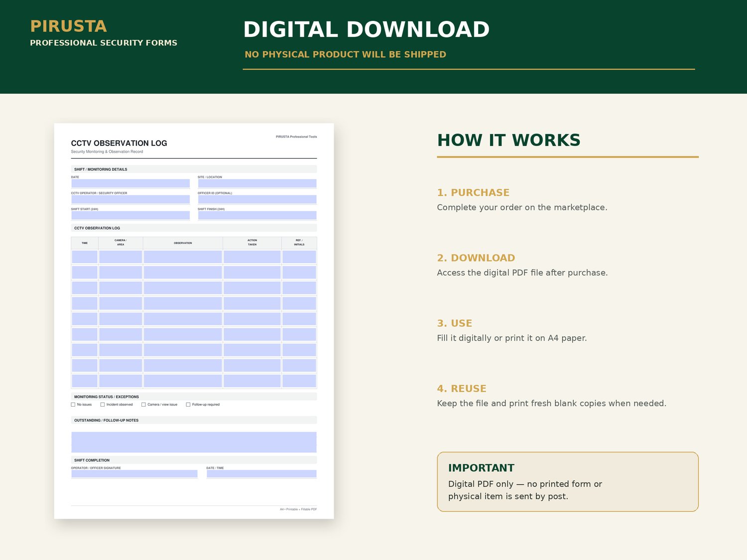Click the DATE input field
The height and width of the screenshot is (560, 747).
(130, 183)
